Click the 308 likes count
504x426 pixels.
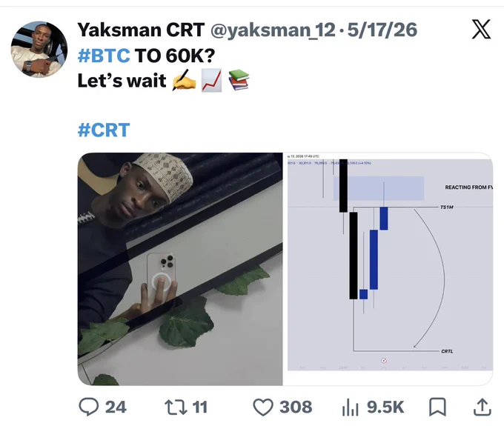pyautogui.click(x=296, y=407)
